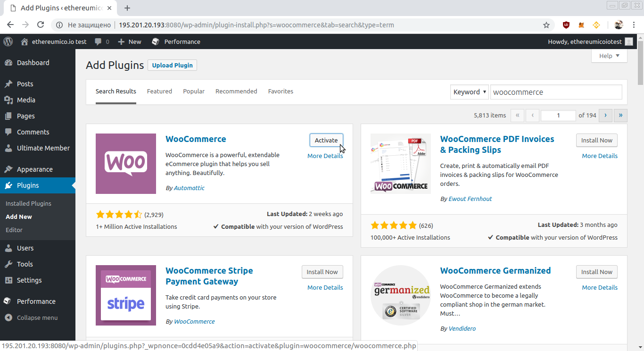The height and width of the screenshot is (351, 644).
Task: Install WooCommerce Germanized plugin
Action: pyautogui.click(x=596, y=272)
